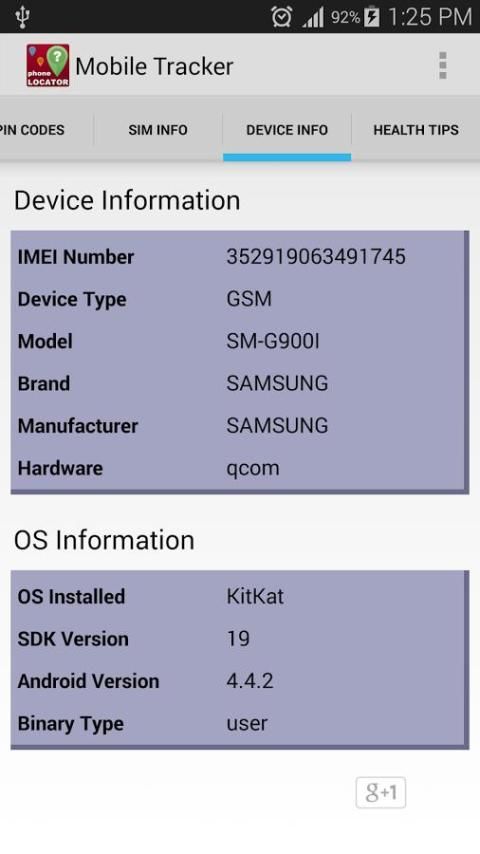Tap the battery charging icon
Screen dimensions: 480x854
coord(372,17)
